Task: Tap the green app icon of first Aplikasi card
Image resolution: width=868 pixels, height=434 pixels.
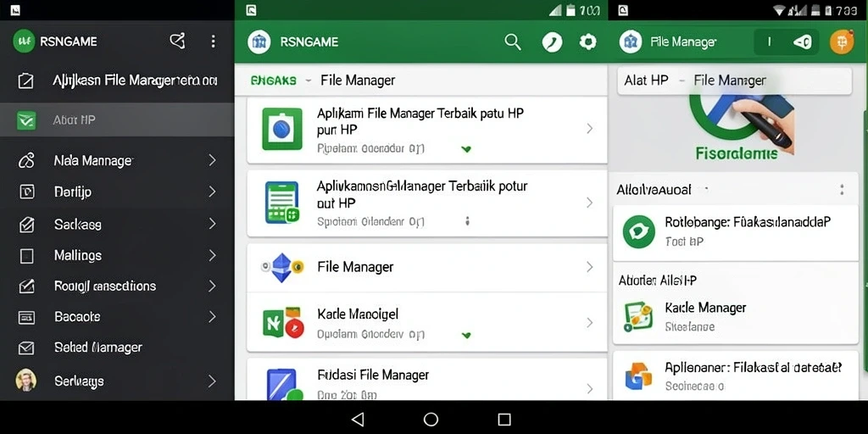Action: [282, 129]
